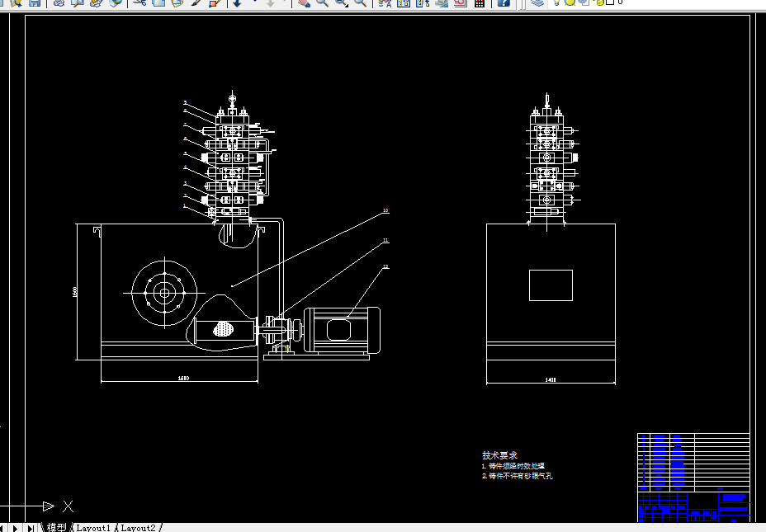Click the parts list table above the title block
Image resolution: width=766 pixels, height=532 pixels.
(x=693, y=462)
